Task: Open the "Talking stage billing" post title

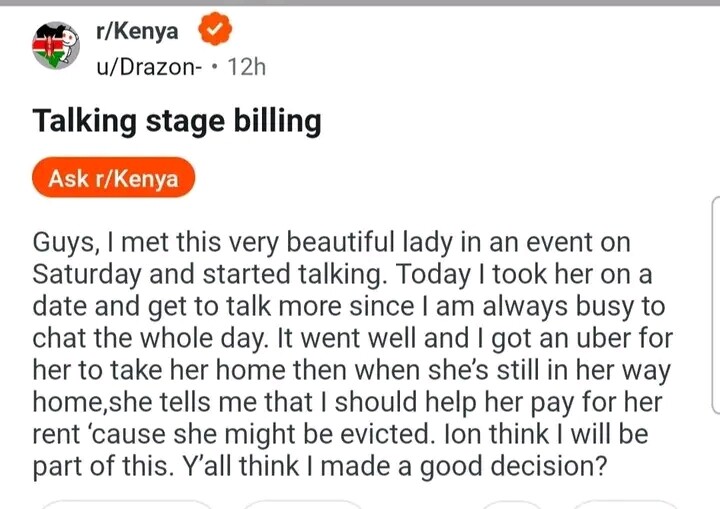Action: 177,121
